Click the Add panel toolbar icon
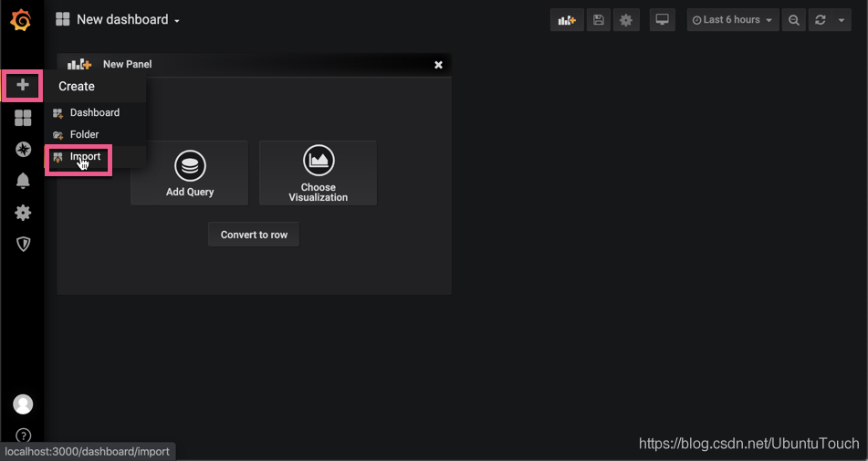Screen dimensions: 868x461 [567, 20]
